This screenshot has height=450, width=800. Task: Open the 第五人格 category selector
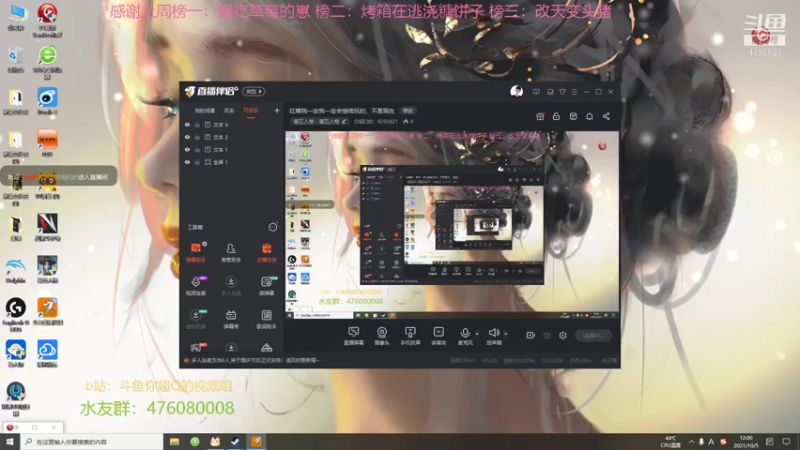320,121
